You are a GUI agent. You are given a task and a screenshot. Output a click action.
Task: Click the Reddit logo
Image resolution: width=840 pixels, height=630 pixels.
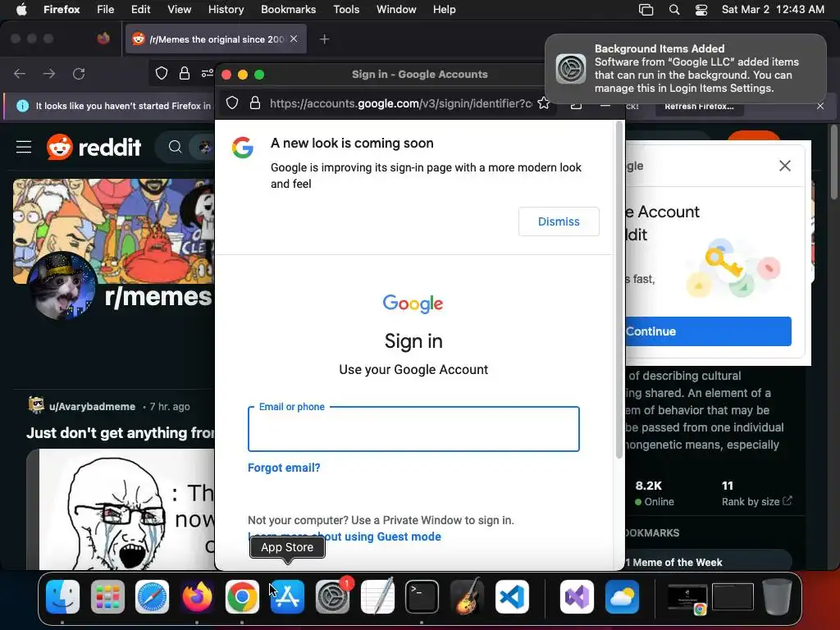[x=94, y=147]
